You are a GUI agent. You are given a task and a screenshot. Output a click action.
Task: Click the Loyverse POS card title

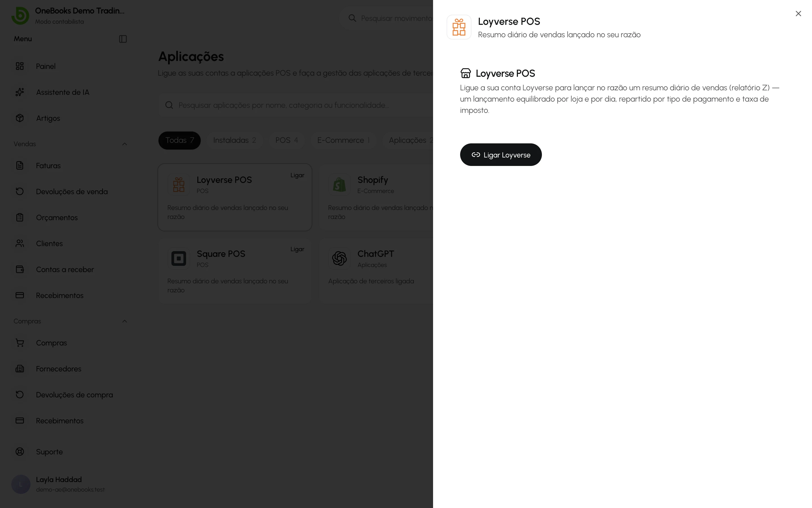point(224,180)
